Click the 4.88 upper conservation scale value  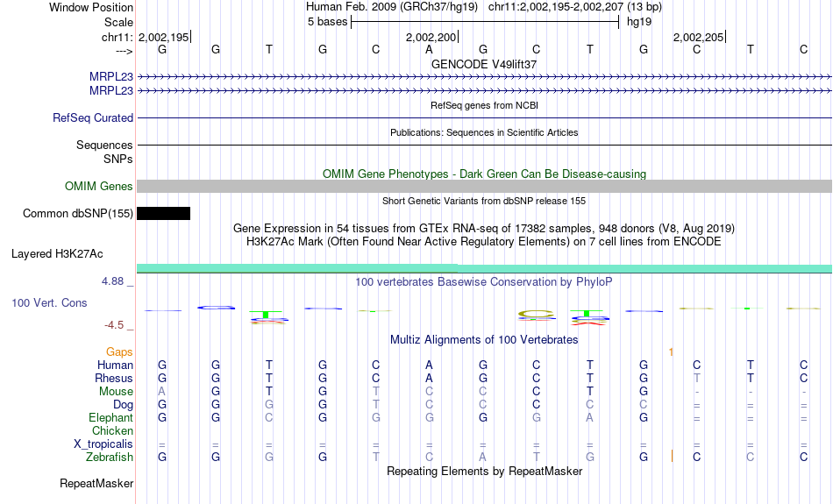pyautogui.click(x=112, y=281)
